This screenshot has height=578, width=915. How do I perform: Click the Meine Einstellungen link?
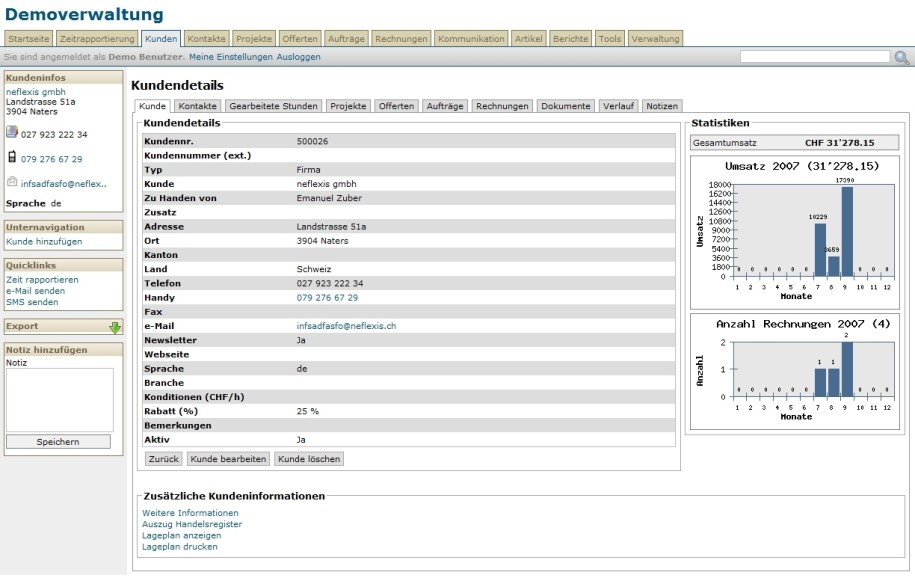[231, 57]
